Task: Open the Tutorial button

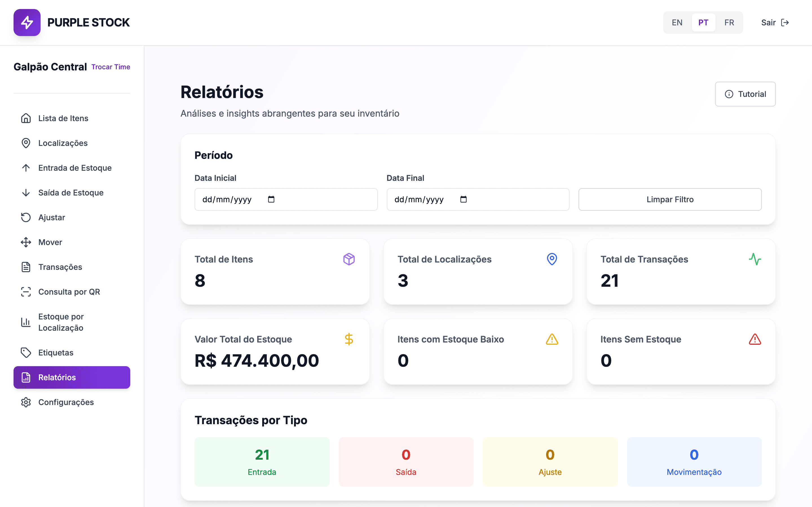Action: tap(745, 94)
